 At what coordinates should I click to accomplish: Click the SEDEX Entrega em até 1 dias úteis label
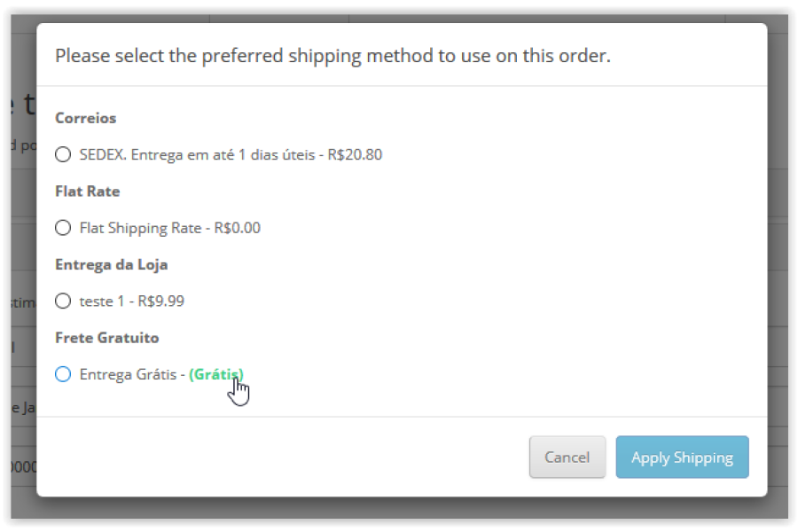(198, 154)
